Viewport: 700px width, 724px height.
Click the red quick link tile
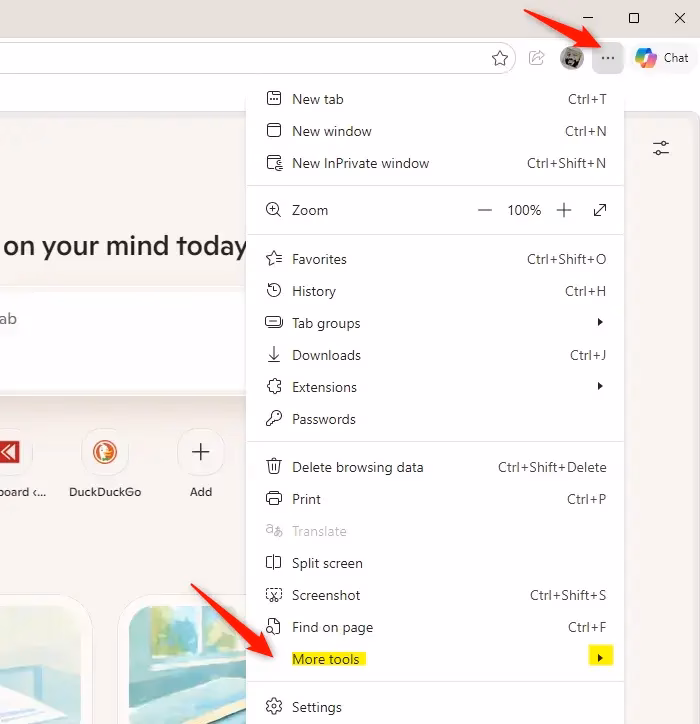tap(10, 452)
